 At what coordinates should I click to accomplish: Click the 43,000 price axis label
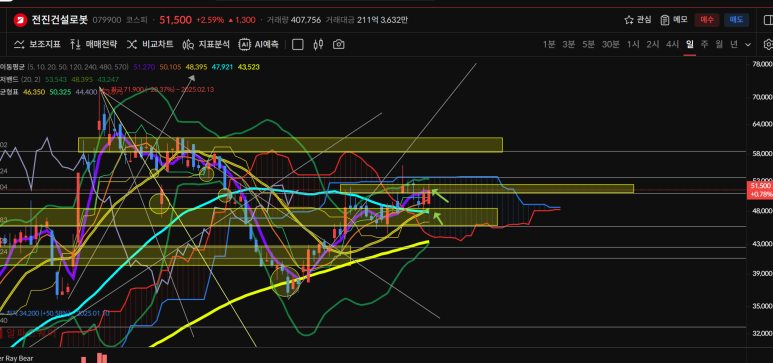coord(762,244)
